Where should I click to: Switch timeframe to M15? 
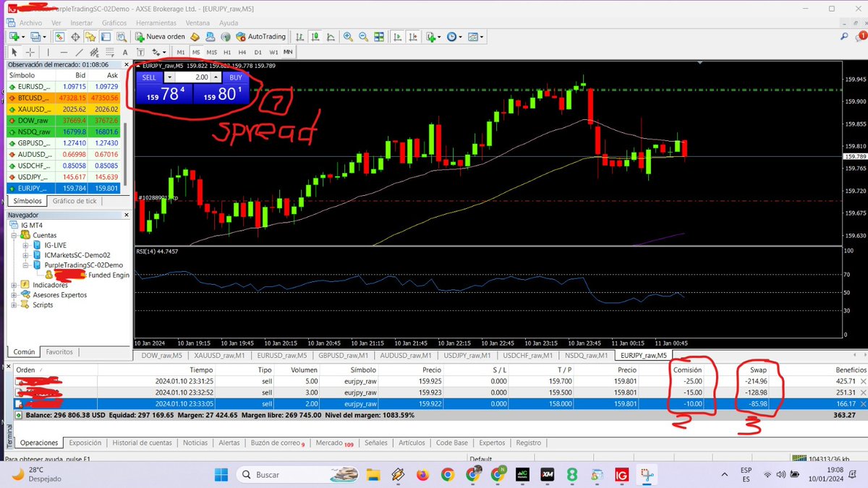pos(212,52)
